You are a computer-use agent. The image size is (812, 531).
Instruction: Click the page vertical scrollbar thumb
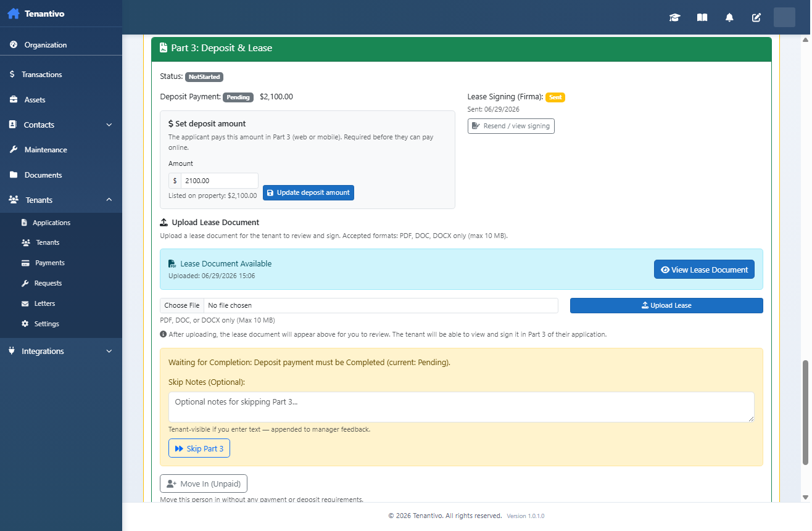(805, 412)
